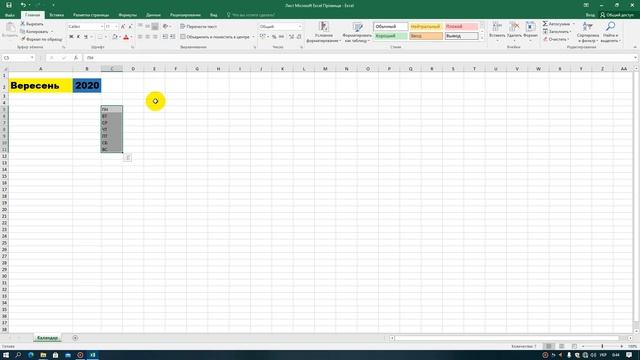640x360 pixels.
Task: Click the formula bar input
Action: pos(358,58)
